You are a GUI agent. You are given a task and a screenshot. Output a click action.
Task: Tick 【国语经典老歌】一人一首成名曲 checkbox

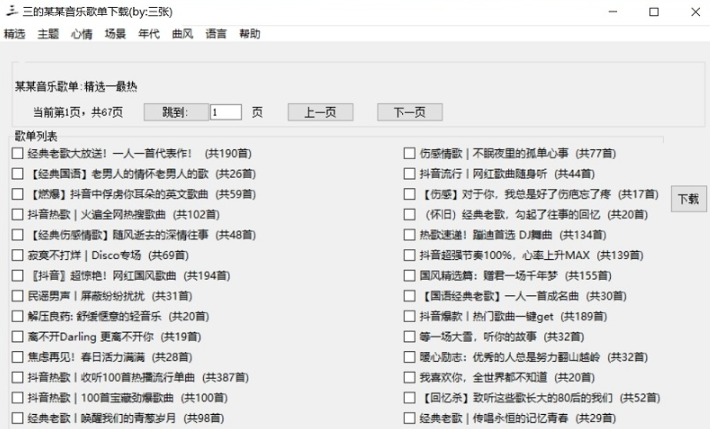coord(409,296)
